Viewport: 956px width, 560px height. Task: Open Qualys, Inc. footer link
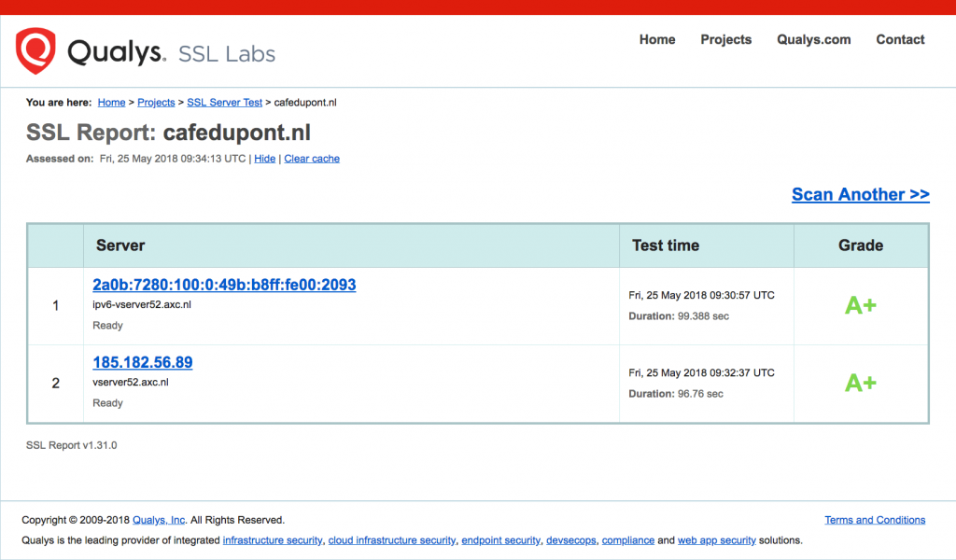159,520
